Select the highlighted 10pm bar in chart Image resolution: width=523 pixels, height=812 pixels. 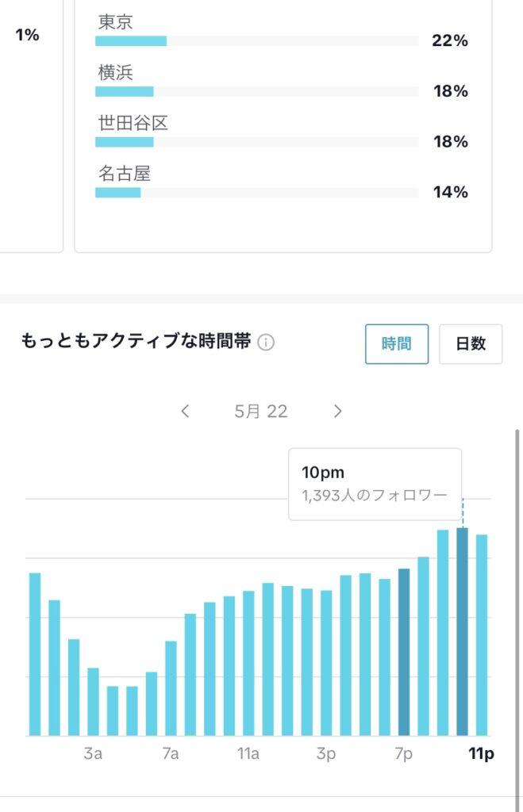click(462, 631)
